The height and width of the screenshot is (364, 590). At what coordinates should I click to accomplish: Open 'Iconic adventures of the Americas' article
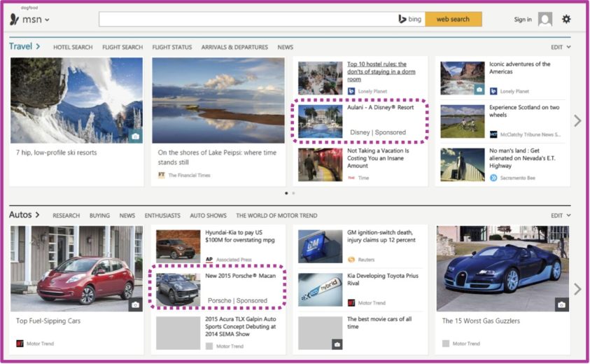click(519, 68)
